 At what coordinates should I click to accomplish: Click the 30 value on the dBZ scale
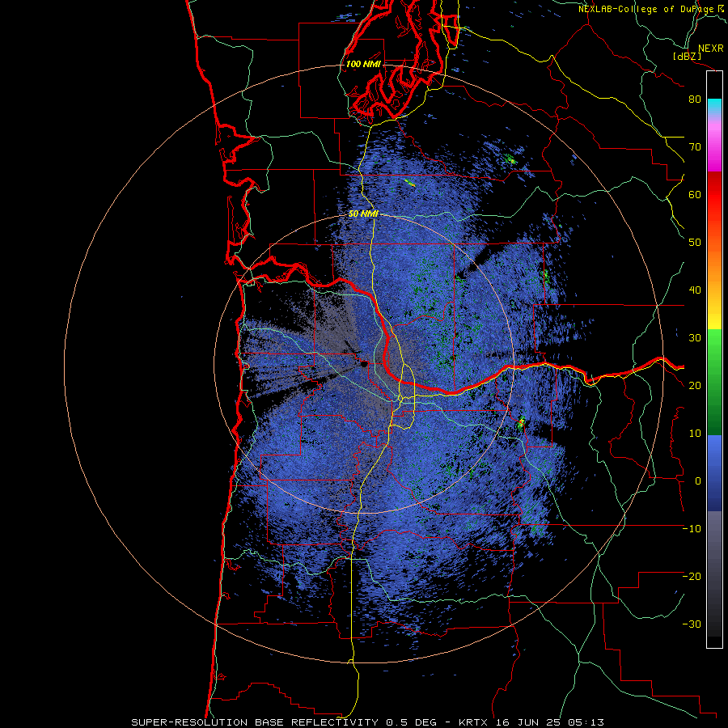point(695,338)
